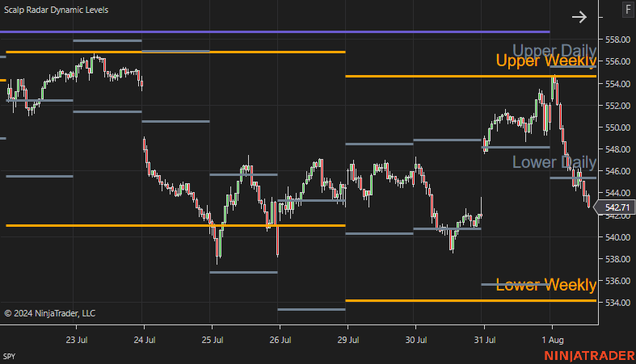
Task: Click the Upper Weekly level label
Action: (546, 61)
